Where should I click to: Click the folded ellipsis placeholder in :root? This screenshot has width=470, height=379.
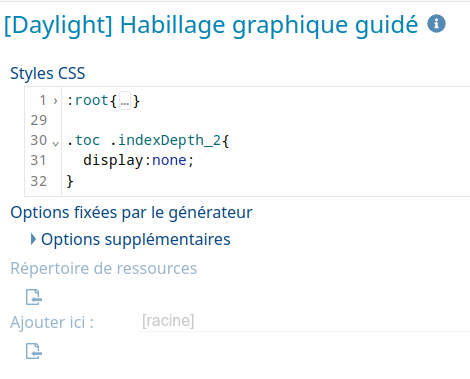click(x=125, y=101)
